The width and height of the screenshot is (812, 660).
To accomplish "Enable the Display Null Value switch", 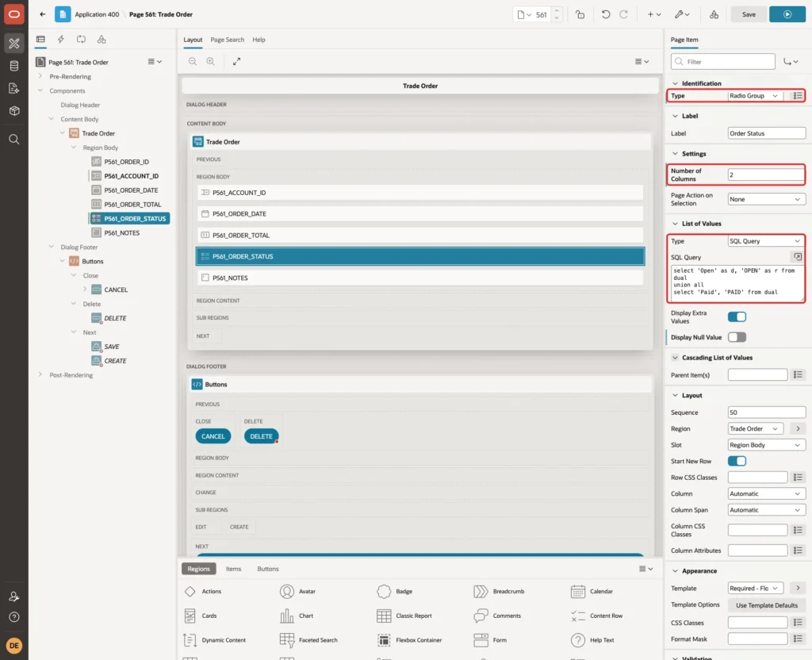I will [737, 337].
